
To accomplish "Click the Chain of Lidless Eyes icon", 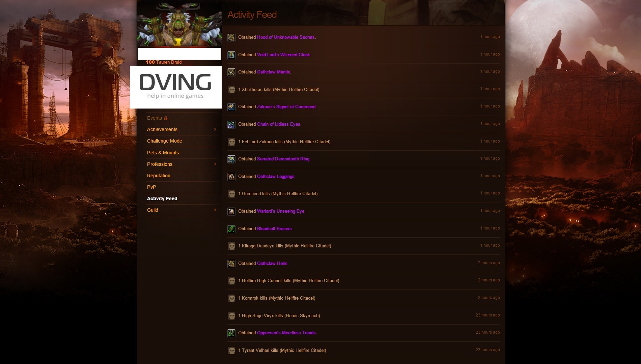I will click(231, 124).
